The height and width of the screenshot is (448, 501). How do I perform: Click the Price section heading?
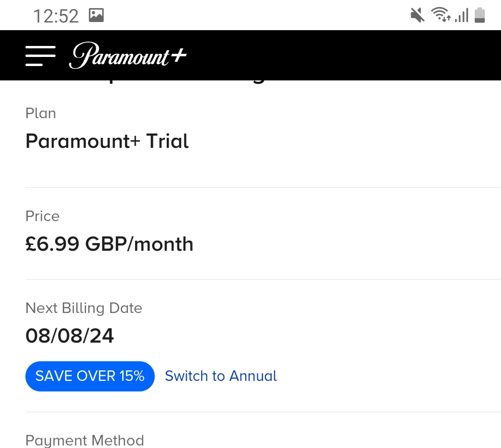click(42, 216)
